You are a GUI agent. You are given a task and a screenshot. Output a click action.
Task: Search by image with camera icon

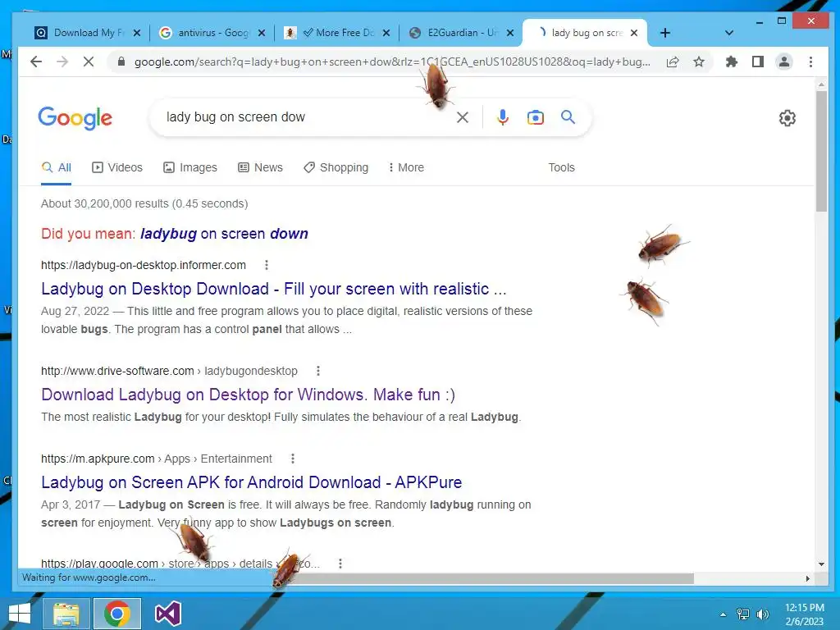535,117
